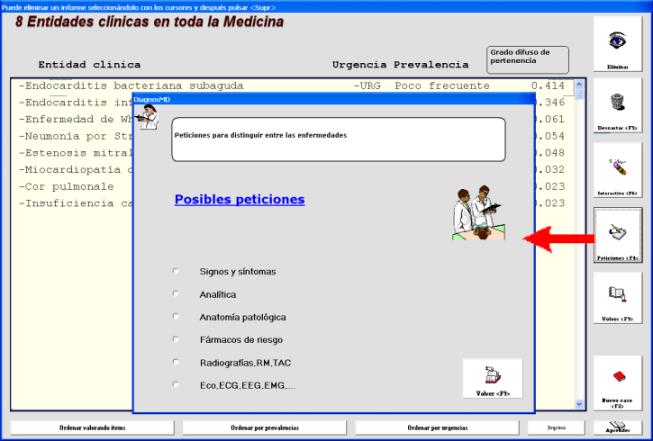
Task: Select Eco, ECG, EEG, EMG radio option
Action: pyautogui.click(x=176, y=385)
